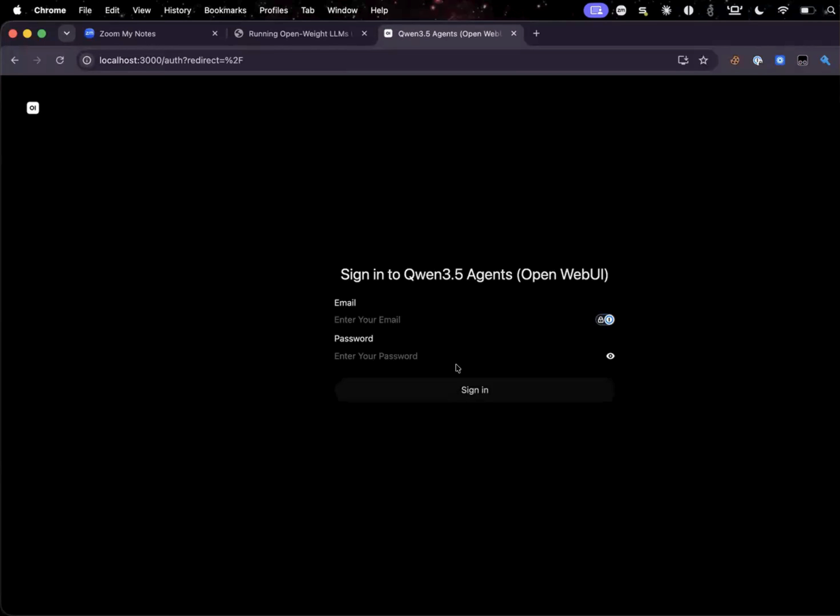
Task: Open the glasses reader extension icon
Action: tap(803, 60)
